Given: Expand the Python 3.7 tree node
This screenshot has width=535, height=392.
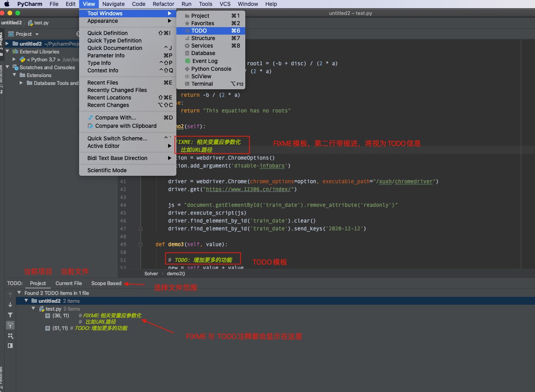Looking at the screenshot, I should pyautogui.click(x=14, y=59).
